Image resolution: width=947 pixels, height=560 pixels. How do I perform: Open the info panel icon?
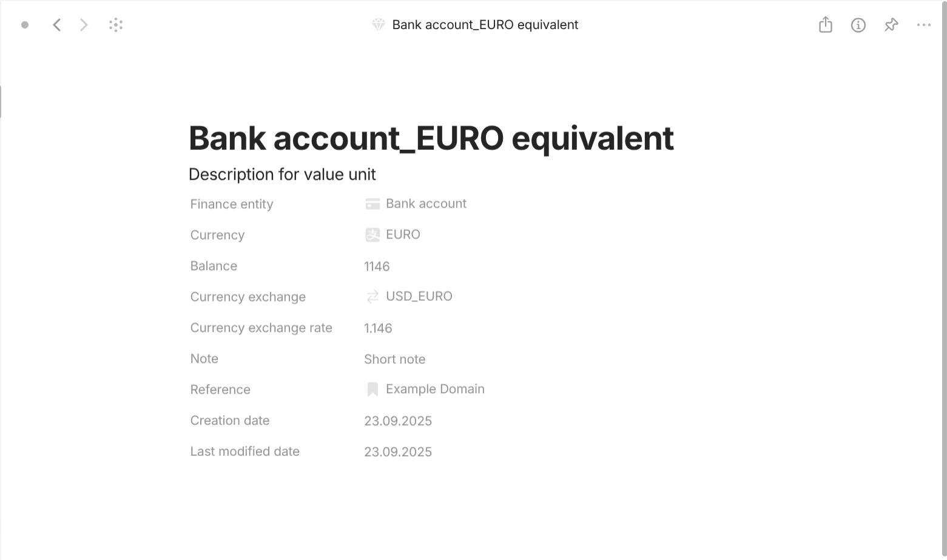point(858,25)
